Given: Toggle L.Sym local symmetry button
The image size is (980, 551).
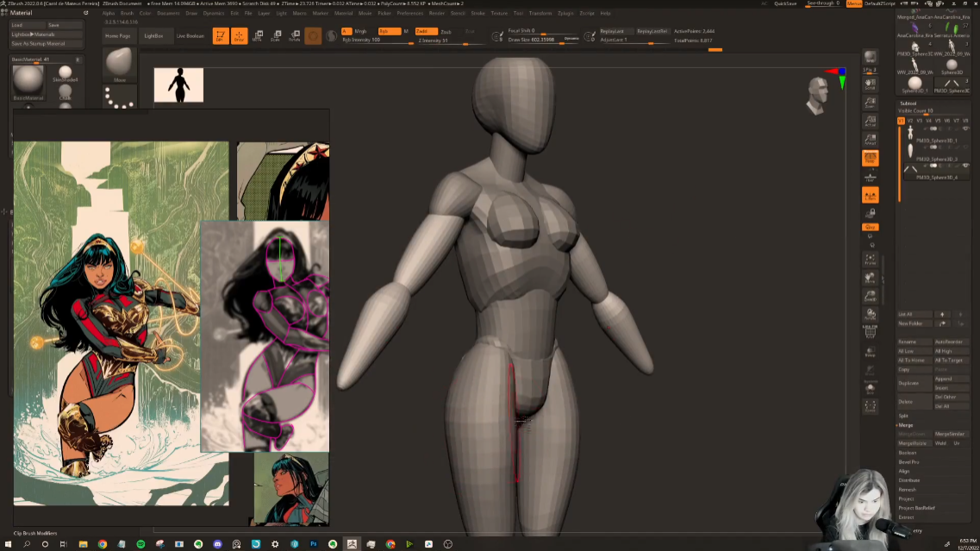Looking at the screenshot, I should [x=870, y=196].
